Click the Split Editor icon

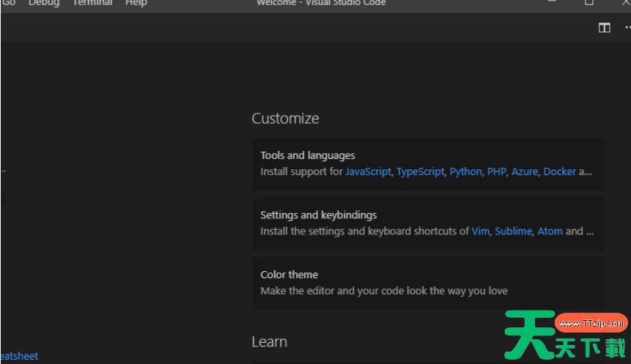pyautogui.click(x=604, y=28)
